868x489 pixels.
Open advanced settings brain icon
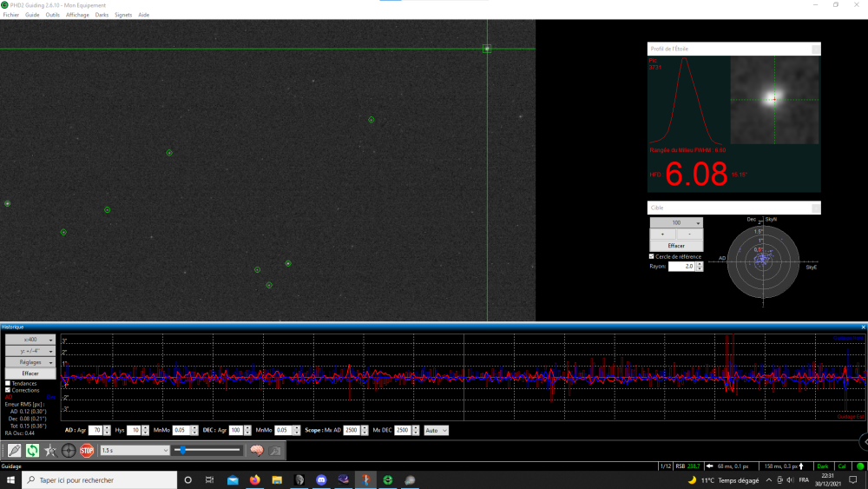pos(256,451)
